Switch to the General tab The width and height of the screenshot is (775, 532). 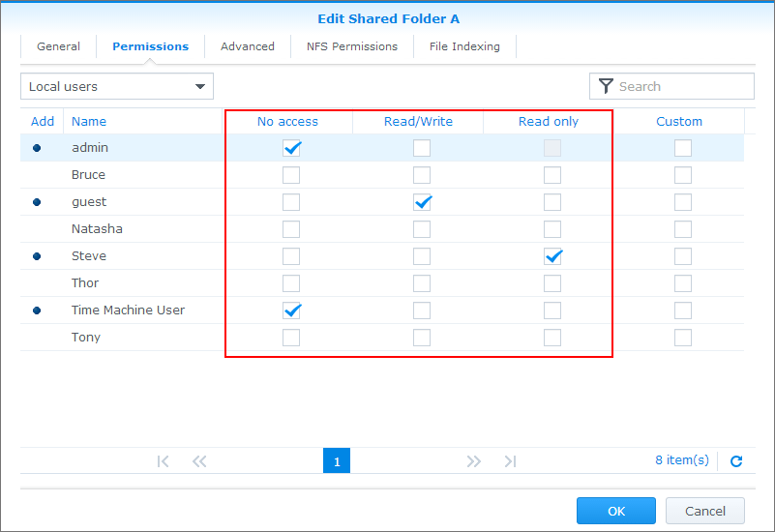(x=58, y=46)
